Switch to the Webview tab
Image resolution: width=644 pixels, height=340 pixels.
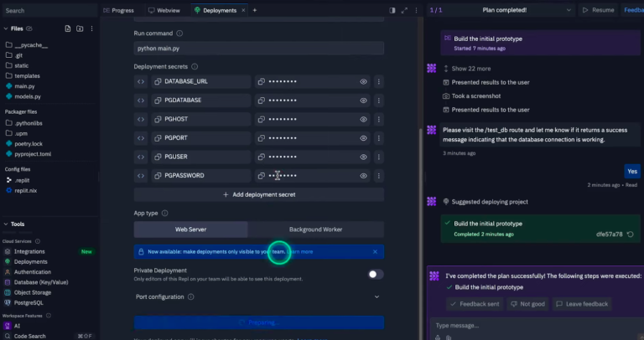(164, 10)
